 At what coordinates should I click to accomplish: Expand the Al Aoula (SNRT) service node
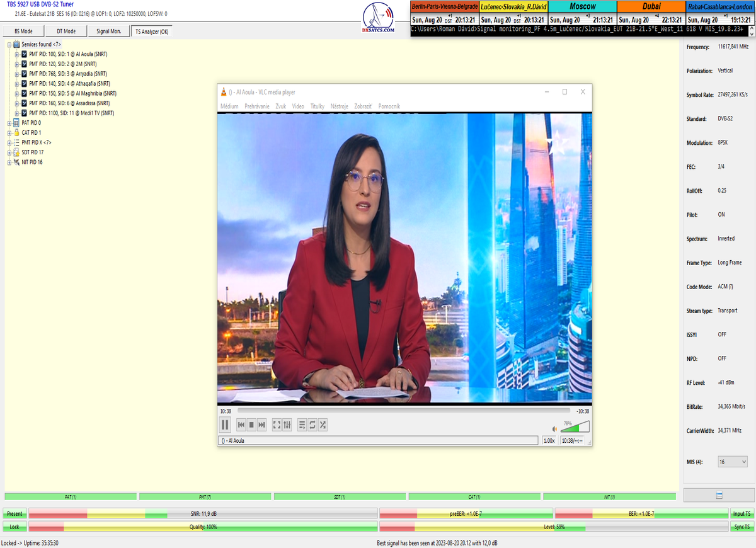[x=17, y=54]
